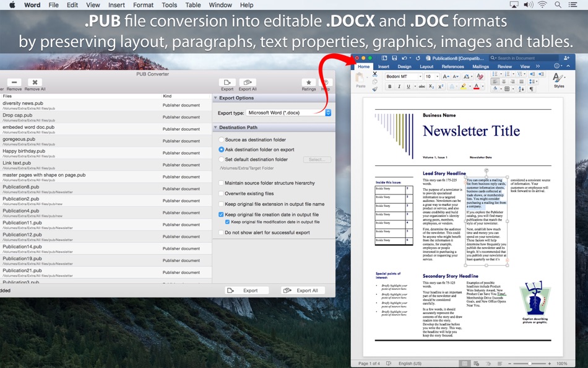This screenshot has height=368, width=588.
Task: Switch to the Insert ribbon tab
Action: click(383, 66)
